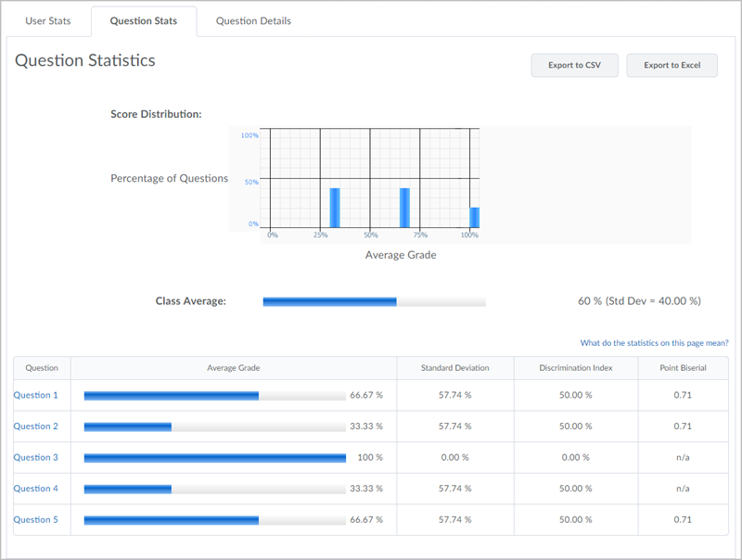
Task: Select the Question Stats tab
Action: [144, 20]
